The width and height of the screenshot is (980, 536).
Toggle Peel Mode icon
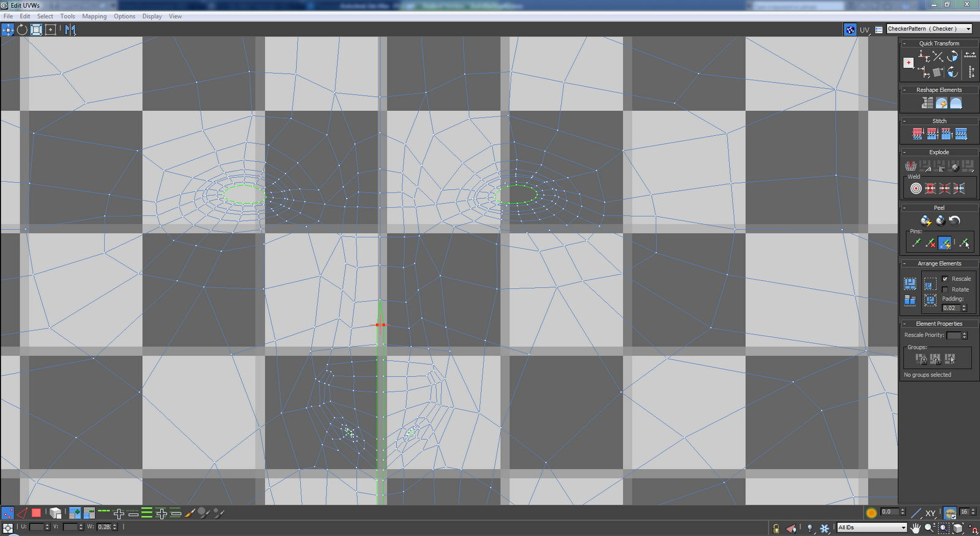941,221
